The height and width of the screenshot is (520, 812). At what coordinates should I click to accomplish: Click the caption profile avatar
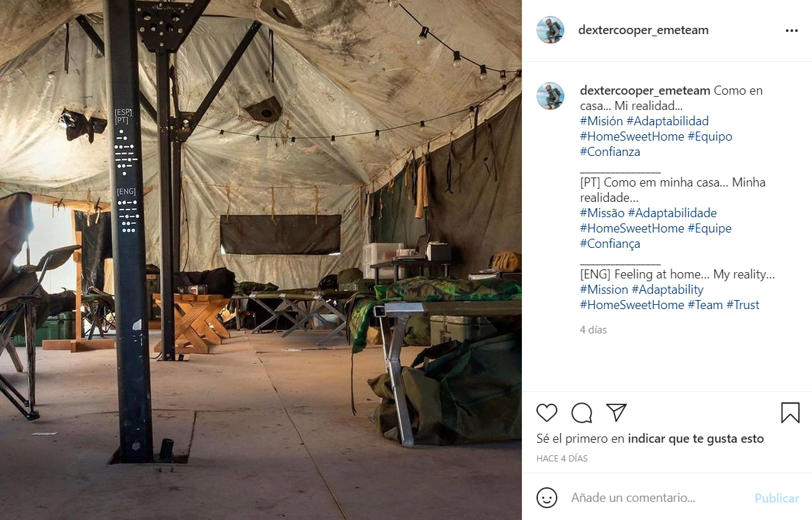coord(550,96)
